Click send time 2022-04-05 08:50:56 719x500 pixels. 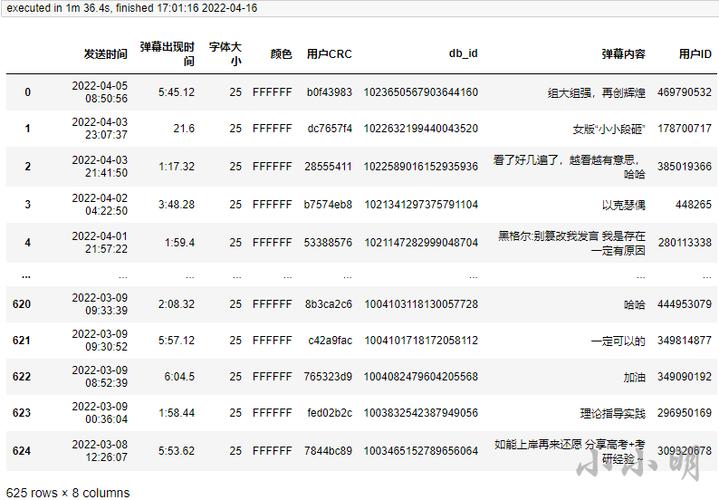[x=100, y=92]
